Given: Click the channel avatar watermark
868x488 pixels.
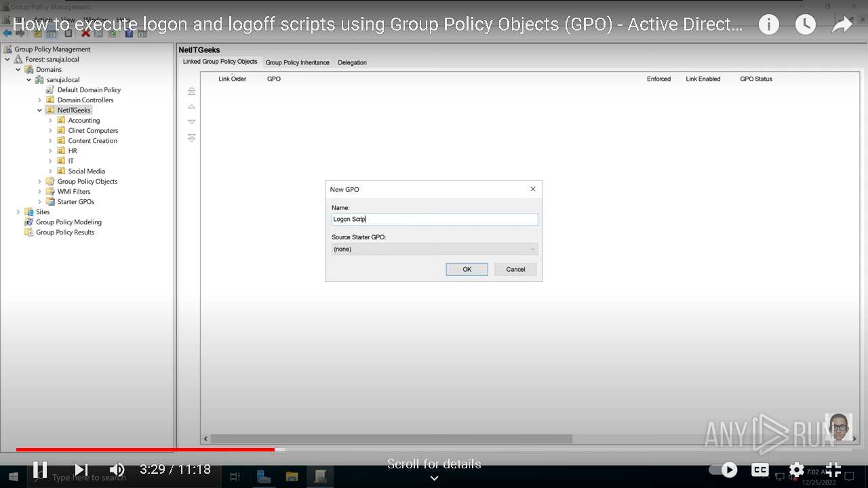Looking at the screenshot, I should [x=839, y=427].
